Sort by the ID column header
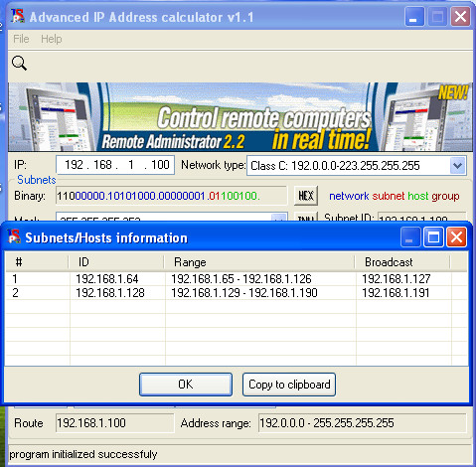This screenshot has width=476, height=467. click(116, 262)
